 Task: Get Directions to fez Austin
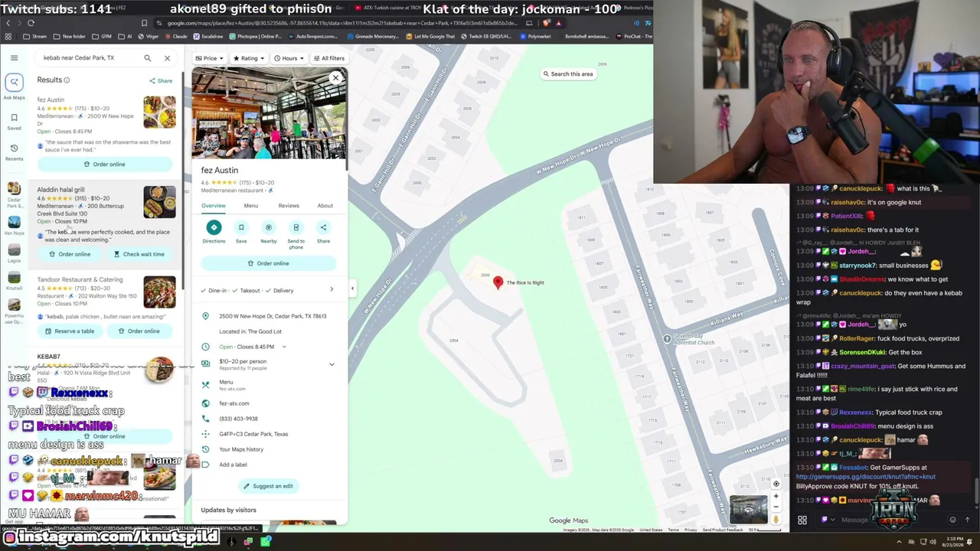click(214, 233)
